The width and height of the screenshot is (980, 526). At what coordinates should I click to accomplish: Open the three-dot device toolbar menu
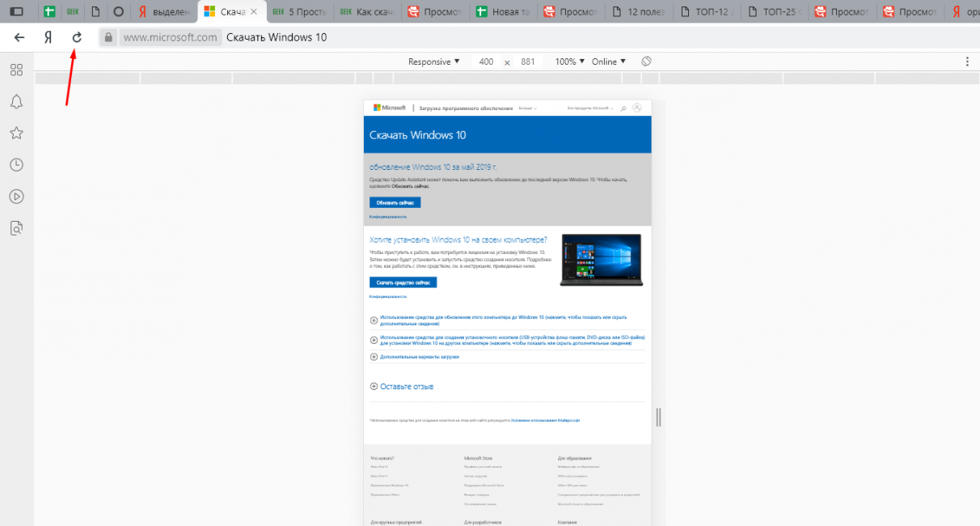coord(967,62)
